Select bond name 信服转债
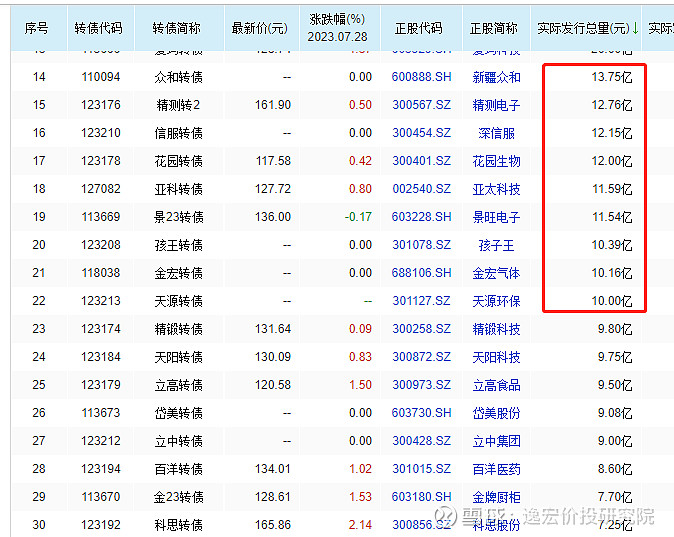This screenshot has height=537, width=674. click(178, 133)
